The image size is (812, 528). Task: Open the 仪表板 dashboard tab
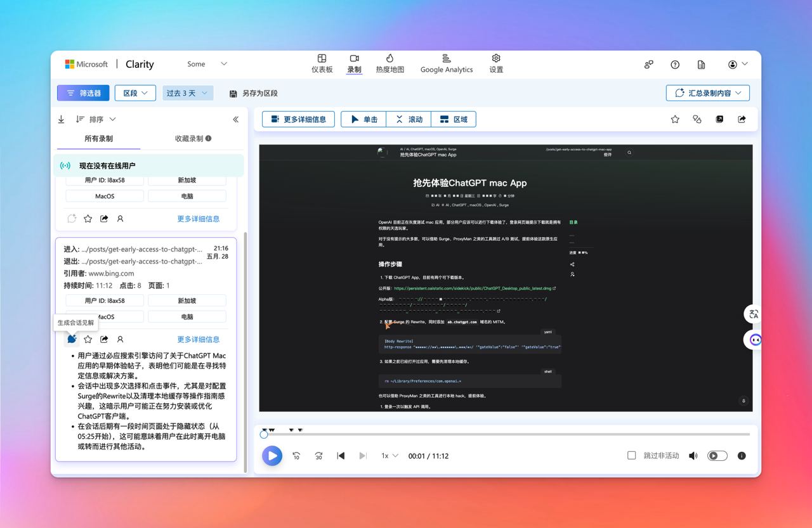322,63
